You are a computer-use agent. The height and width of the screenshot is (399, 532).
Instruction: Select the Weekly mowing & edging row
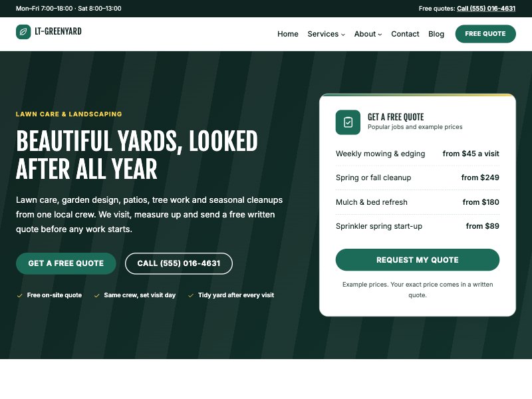tap(418, 154)
